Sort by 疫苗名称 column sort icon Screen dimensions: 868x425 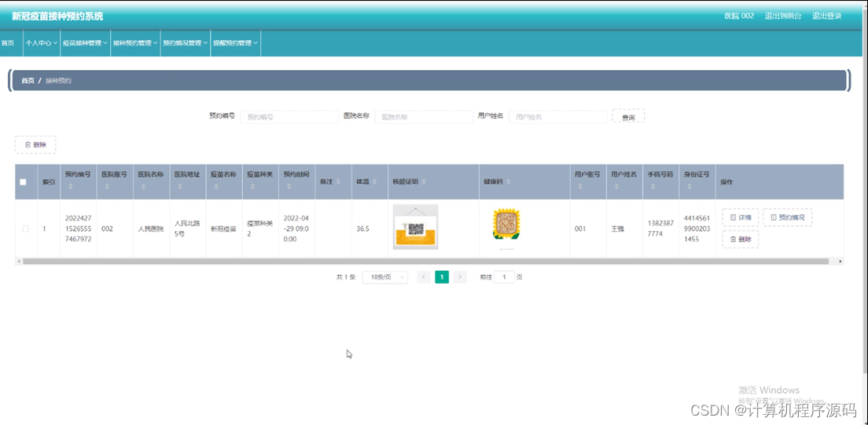(216, 187)
